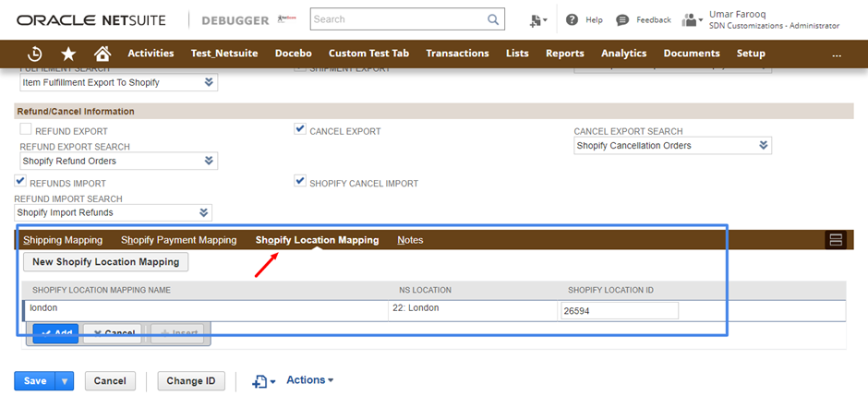The height and width of the screenshot is (408, 868).
Task: Click the 22: London NS location cell
Action: (x=473, y=310)
